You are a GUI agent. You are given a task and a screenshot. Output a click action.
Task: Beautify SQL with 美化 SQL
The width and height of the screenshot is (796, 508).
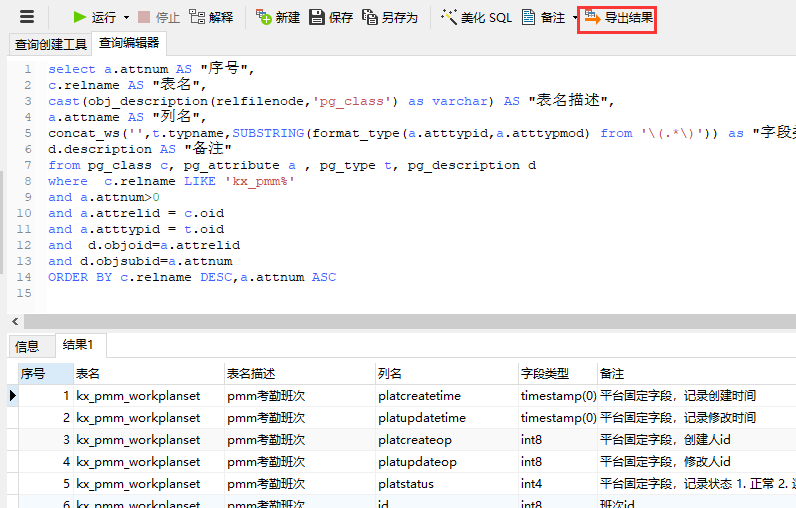tap(476, 18)
